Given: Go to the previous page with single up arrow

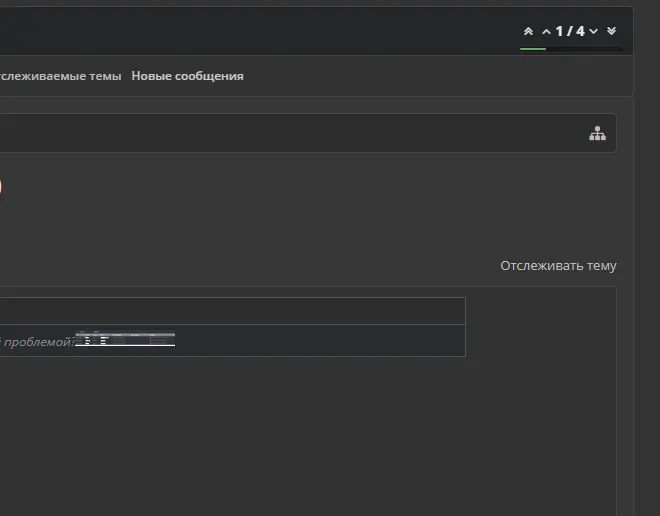Looking at the screenshot, I should point(546,32).
